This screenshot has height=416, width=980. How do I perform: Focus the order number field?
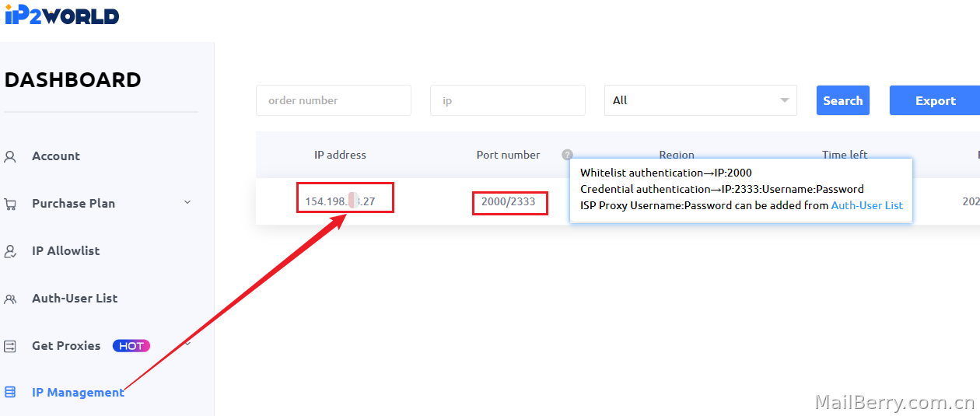coord(334,100)
